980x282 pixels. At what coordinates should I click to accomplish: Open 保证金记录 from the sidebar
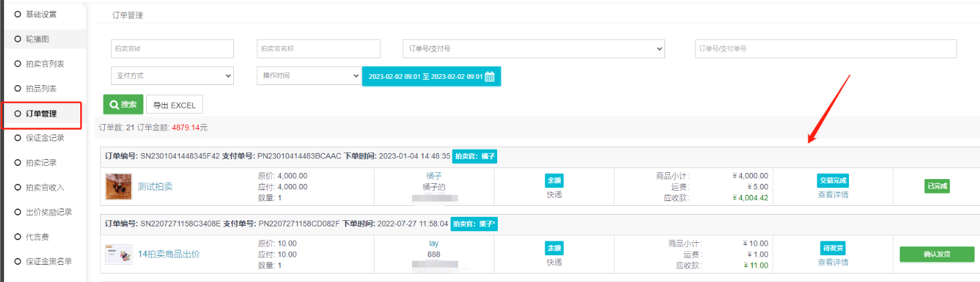(x=45, y=138)
